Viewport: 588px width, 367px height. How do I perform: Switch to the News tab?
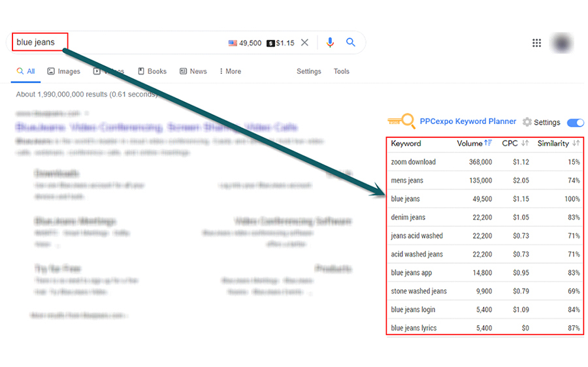[x=193, y=71]
